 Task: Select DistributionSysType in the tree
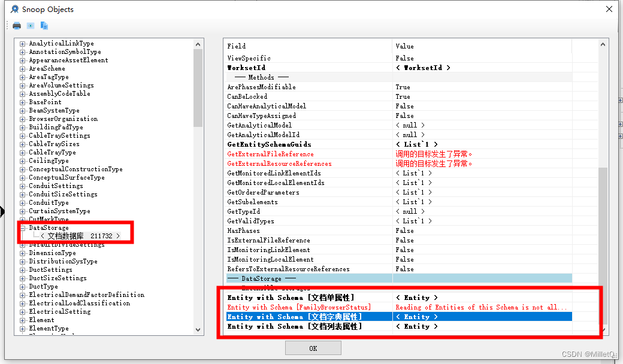click(x=63, y=261)
